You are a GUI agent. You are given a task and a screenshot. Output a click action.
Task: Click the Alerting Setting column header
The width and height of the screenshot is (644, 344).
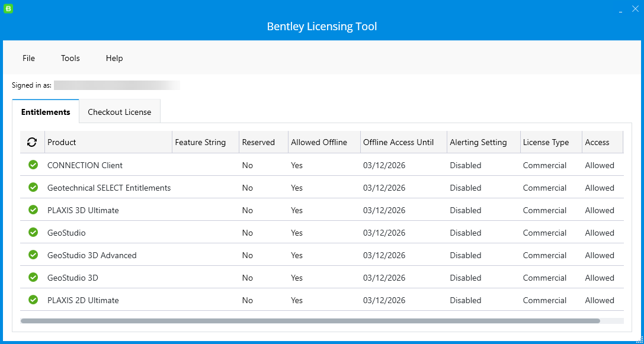click(x=479, y=142)
